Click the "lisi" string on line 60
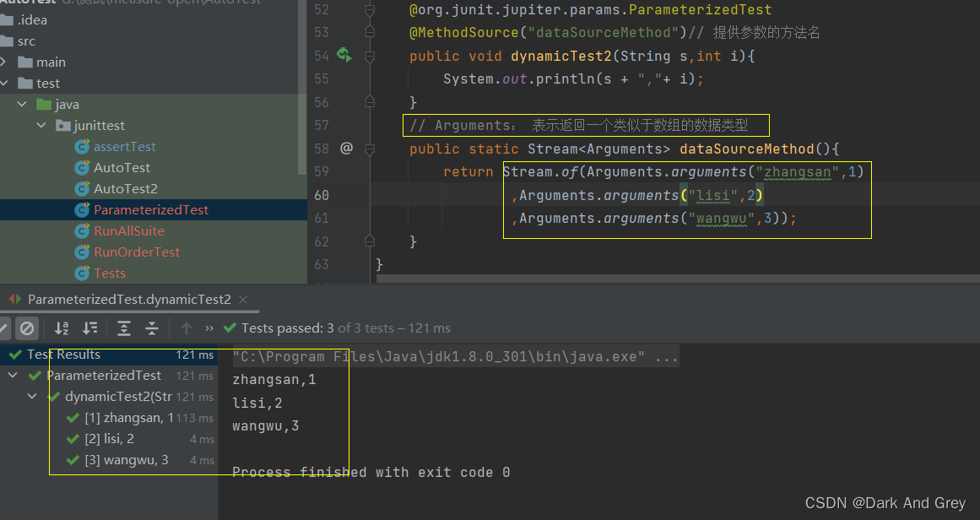This screenshot has height=520, width=980. click(713, 196)
